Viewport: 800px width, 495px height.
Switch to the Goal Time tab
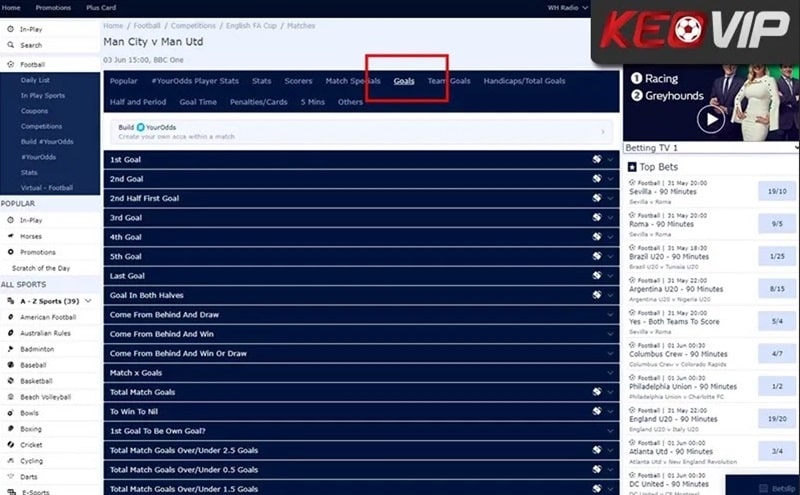pyautogui.click(x=198, y=102)
